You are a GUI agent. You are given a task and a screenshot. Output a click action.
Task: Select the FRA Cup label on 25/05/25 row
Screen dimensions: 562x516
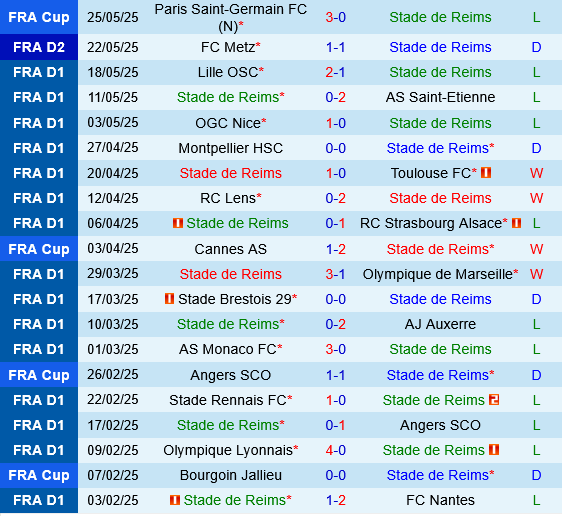39,17
